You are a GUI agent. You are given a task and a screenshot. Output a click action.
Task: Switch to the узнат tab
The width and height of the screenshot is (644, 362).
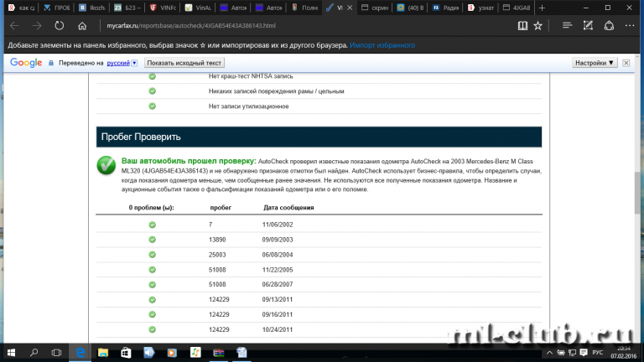(x=481, y=8)
